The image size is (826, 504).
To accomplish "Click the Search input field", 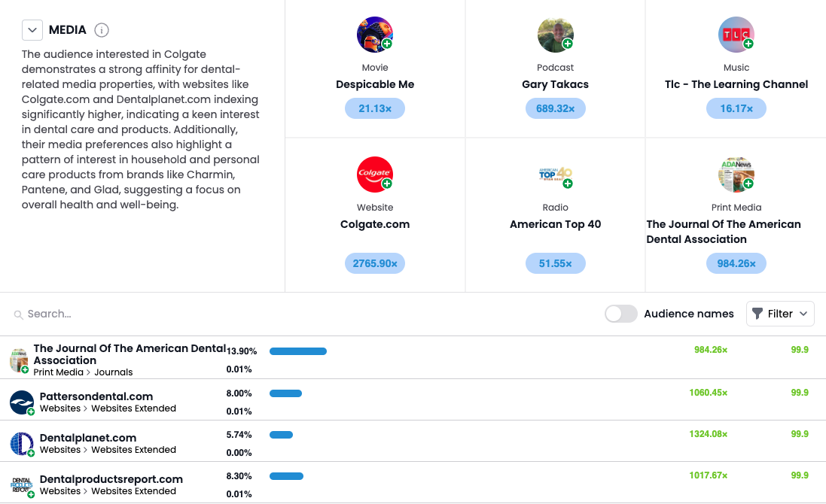I will pyautogui.click(x=151, y=314).
